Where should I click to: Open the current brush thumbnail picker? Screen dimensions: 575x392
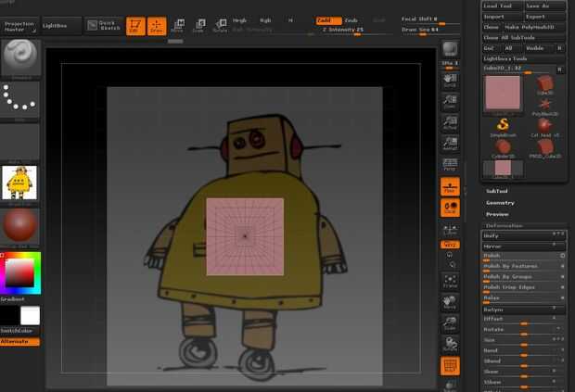click(20, 58)
